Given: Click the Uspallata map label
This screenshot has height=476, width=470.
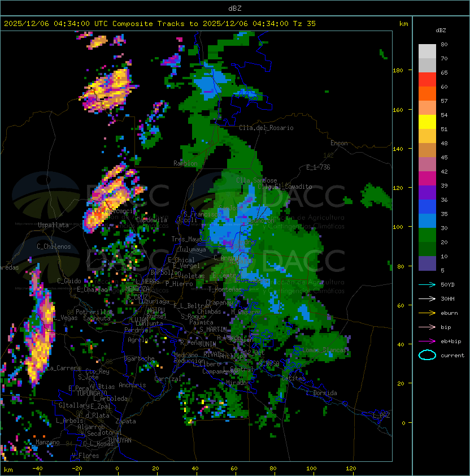Looking at the screenshot, I should pyautogui.click(x=53, y=225).
